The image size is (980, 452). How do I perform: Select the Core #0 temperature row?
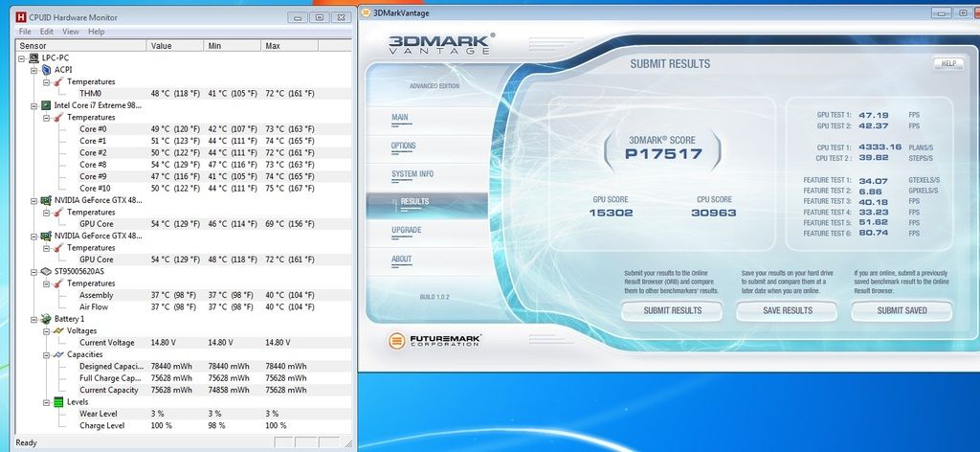point(184,128)
